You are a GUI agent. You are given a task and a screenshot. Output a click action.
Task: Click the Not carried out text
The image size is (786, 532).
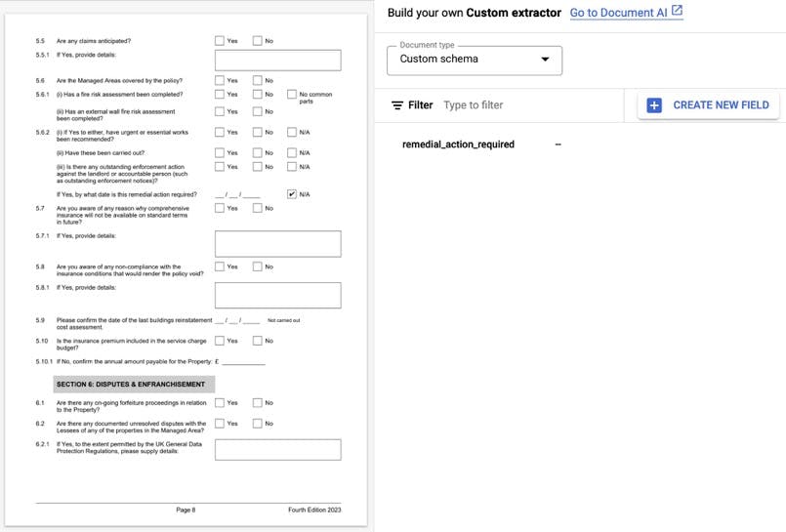click(284, 320)
